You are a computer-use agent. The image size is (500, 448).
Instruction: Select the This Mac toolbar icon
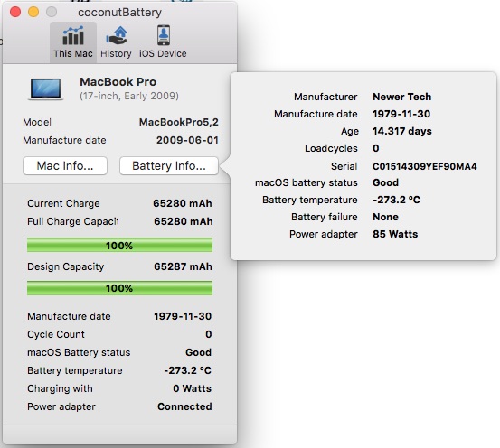coord(73,42)
